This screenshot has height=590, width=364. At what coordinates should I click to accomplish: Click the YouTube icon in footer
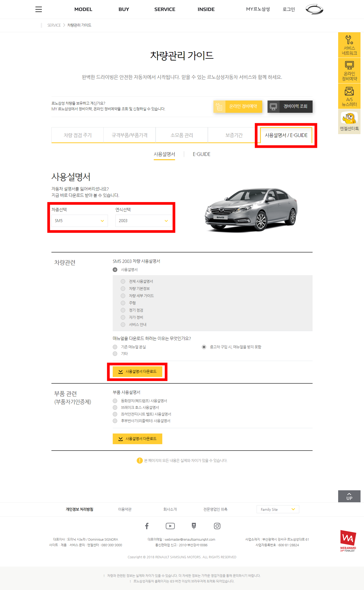(x=170, y=526)
